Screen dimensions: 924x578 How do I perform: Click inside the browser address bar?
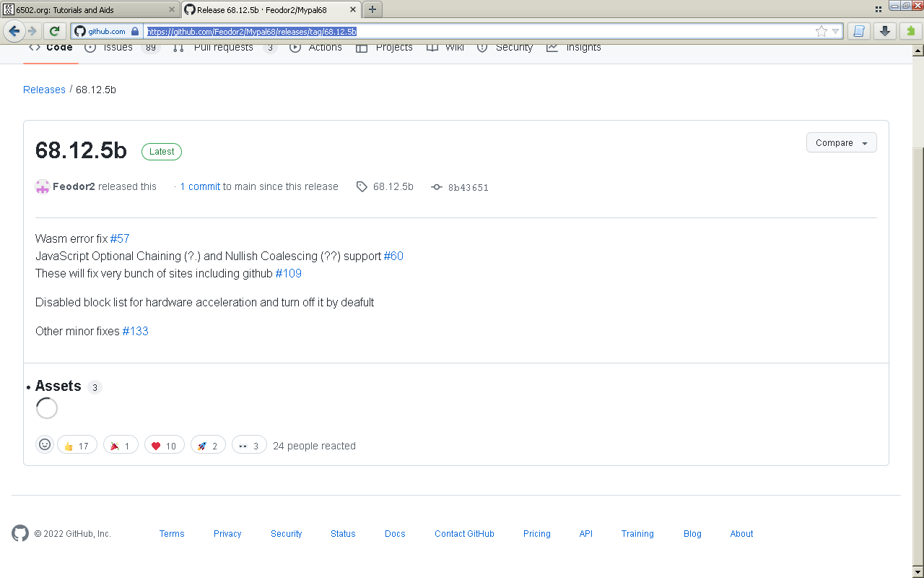(433, 31)
